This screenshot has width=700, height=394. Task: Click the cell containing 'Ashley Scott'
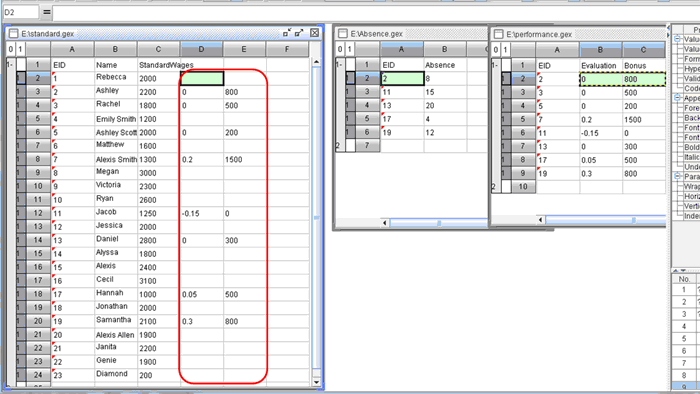(116, 133)
